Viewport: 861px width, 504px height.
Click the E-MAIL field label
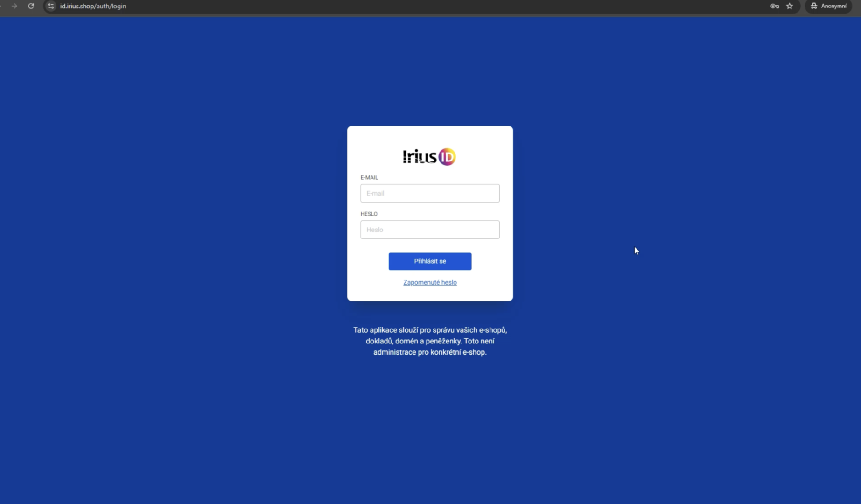[x=369, y=177]
